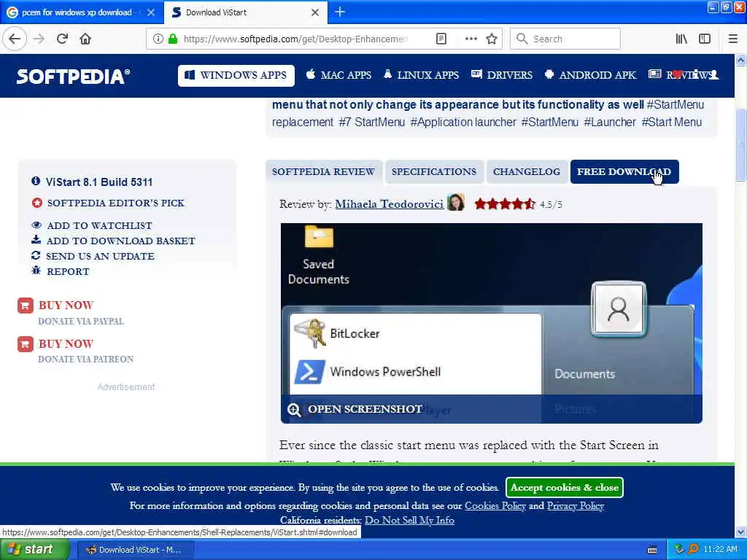Click the system tray clock 11:22 AM
This screenshot has width=747, height=560.
point(720,550)
